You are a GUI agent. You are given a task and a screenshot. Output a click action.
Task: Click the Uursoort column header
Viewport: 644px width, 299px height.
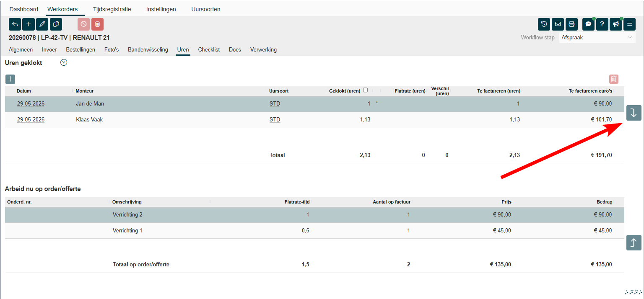click(279, 91)
